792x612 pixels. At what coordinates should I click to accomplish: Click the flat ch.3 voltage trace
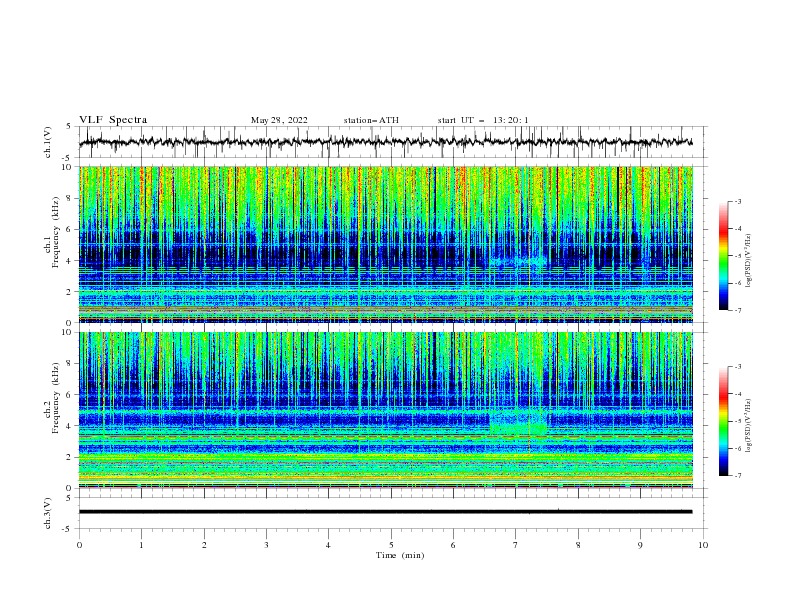point(385,512)
